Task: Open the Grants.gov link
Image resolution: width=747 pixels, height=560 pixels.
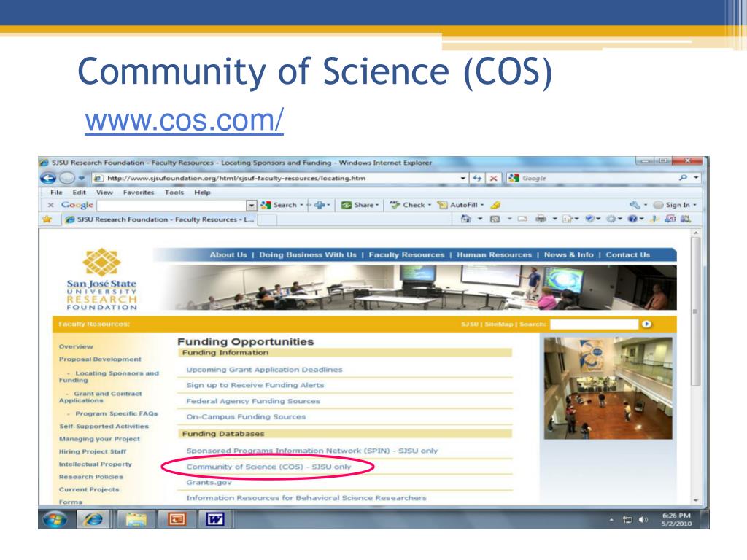Action: point(209,483)
